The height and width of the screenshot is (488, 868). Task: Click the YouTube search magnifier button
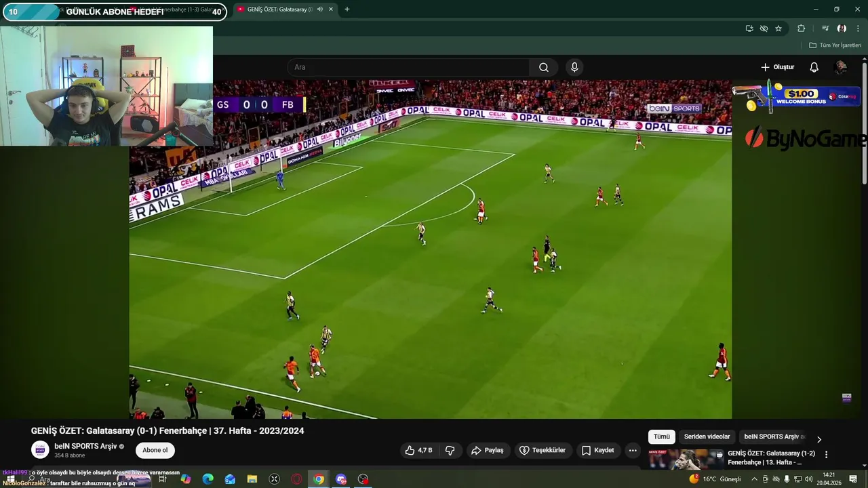pyautogui.click(x=544, y=67)
